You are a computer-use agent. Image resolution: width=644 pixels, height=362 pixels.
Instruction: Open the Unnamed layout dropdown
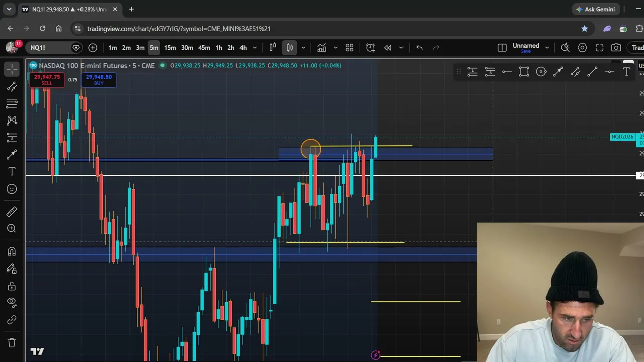point(547,48)
